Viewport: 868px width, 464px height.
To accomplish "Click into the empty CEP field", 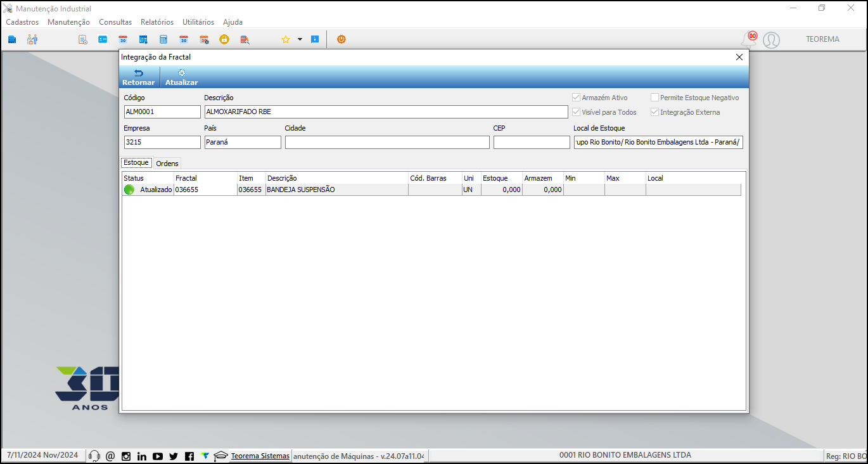I will [x=532, y=142].
